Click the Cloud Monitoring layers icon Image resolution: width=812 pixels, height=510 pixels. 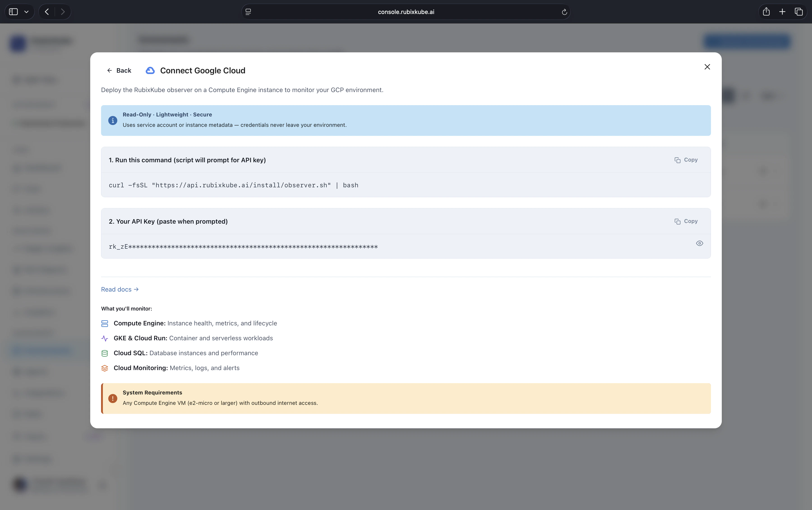pos(105,368)
